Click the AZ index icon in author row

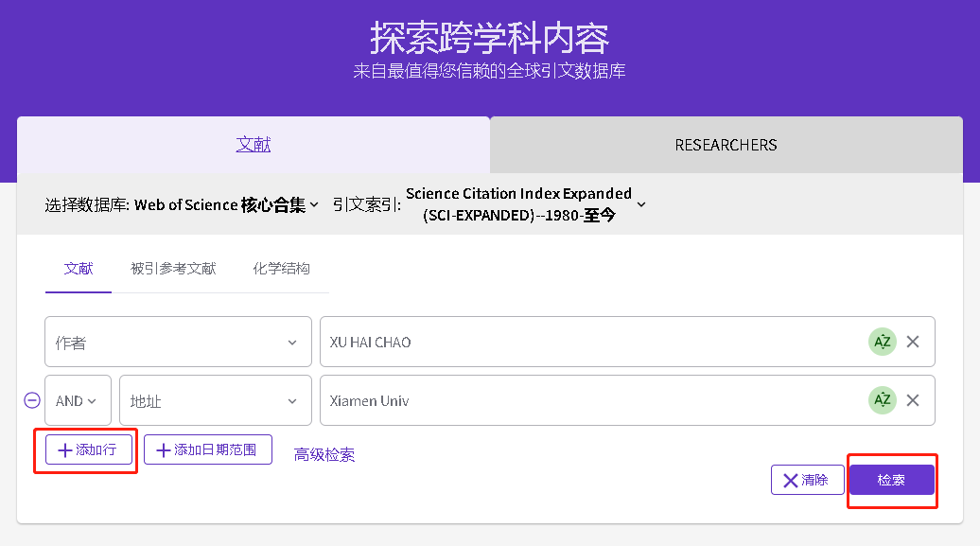click(x=882, y=342)
